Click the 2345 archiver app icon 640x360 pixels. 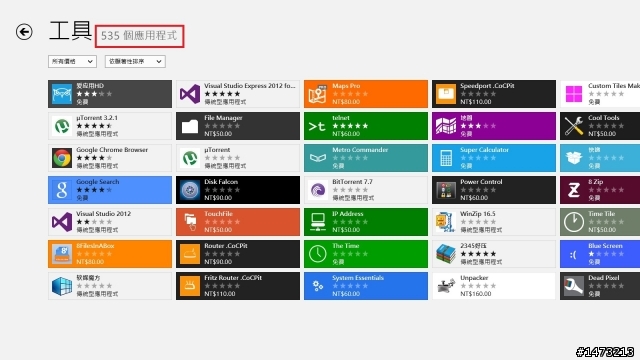446,254
